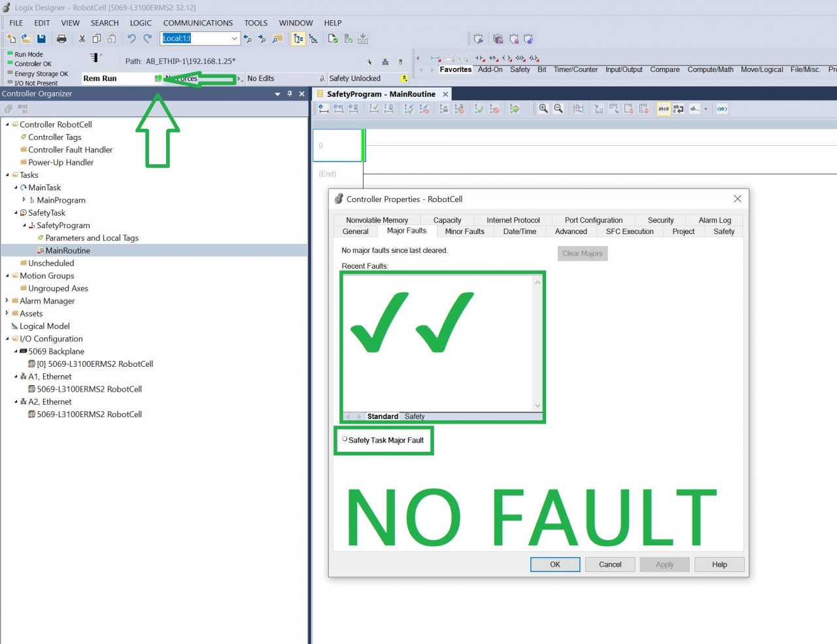Click the Redo arrow icon
This screenshot has width=837, height=644.
[147, 39]
